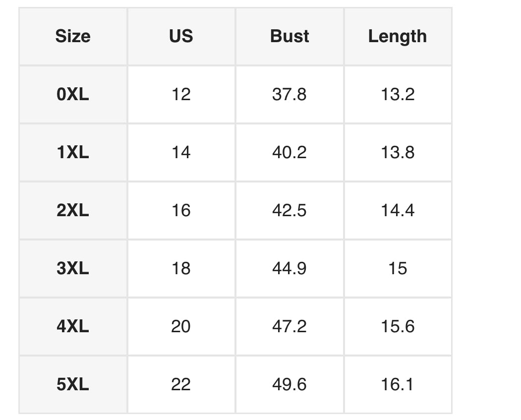Click US size 12 cell

181,94
